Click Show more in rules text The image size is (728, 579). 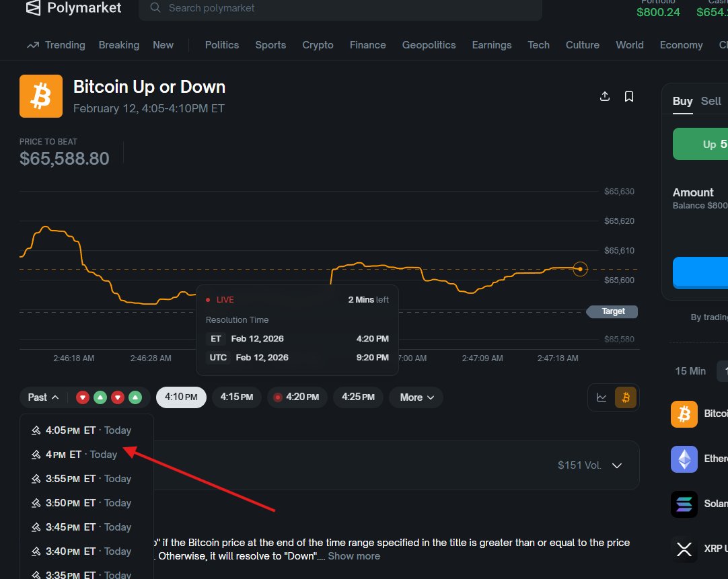[354, 556]
